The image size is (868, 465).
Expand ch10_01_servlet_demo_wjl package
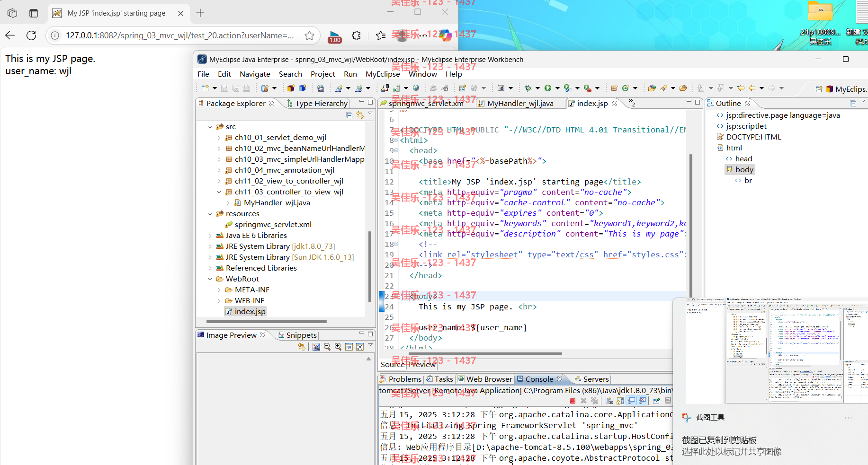219,138
